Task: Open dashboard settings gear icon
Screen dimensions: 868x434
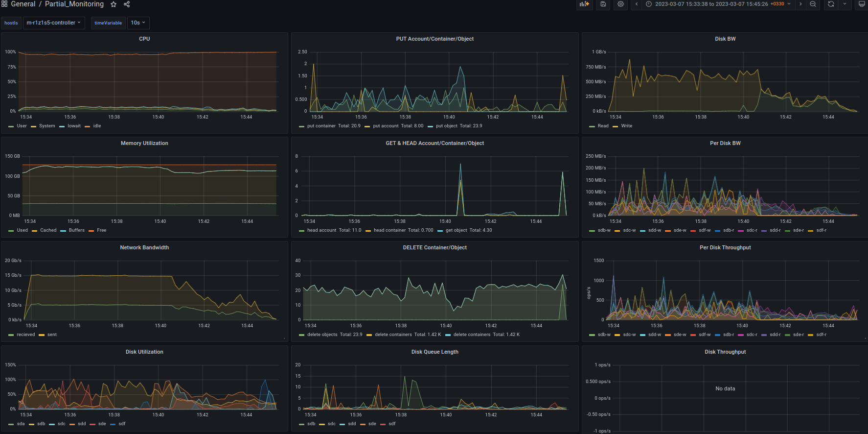Action: tap(620, 4)
